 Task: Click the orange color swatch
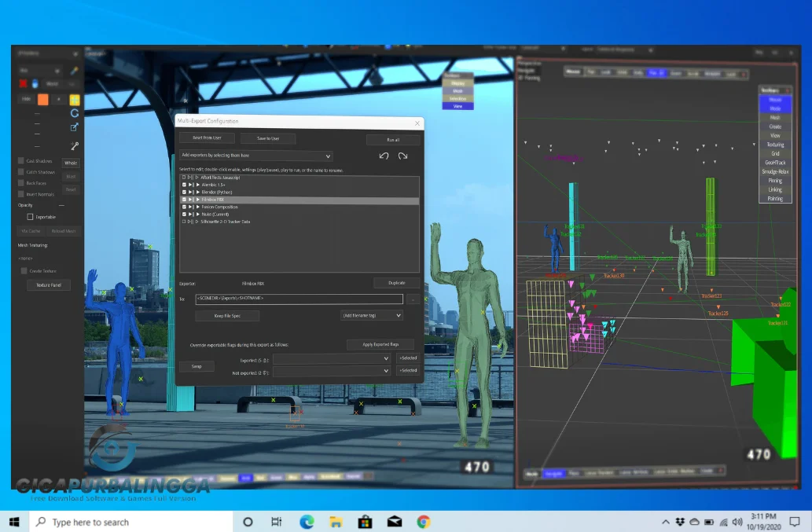point(43,99)
